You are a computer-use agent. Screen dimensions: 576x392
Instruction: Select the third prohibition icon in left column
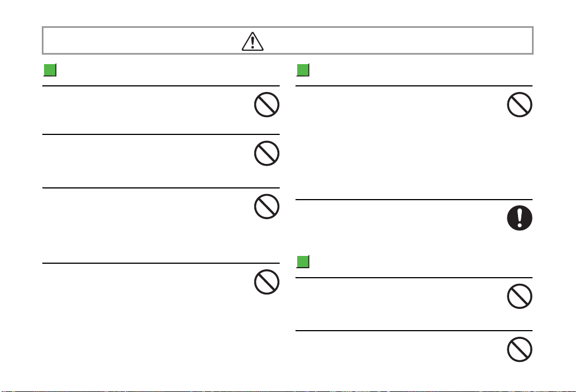point(267,206)
